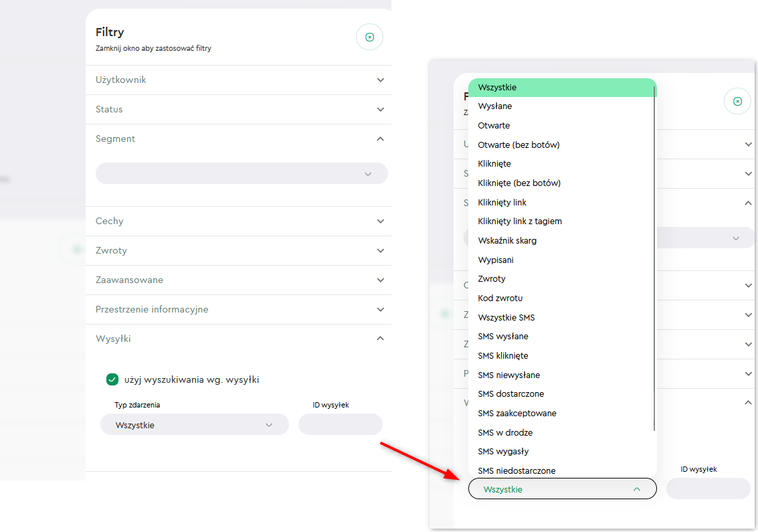Close the left Filtry panel with the round button
Image resolution: width=758 pixels, height=532 pixels.
click(x=370, y=37)
